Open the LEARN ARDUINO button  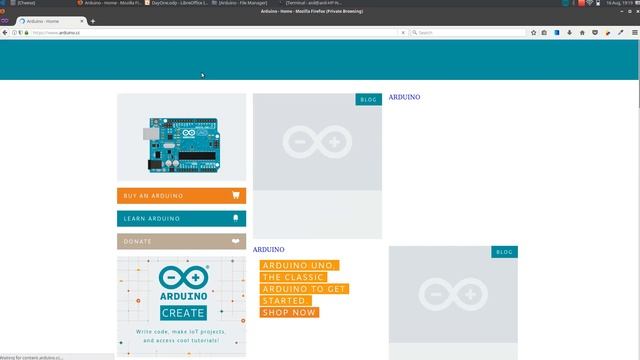(x=182, y=219)
